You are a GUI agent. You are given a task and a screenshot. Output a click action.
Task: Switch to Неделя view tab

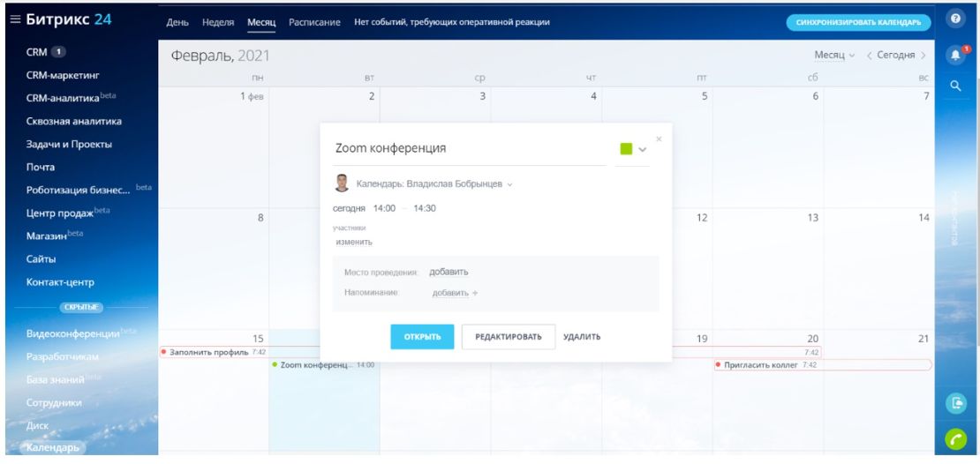click(218, 22)
